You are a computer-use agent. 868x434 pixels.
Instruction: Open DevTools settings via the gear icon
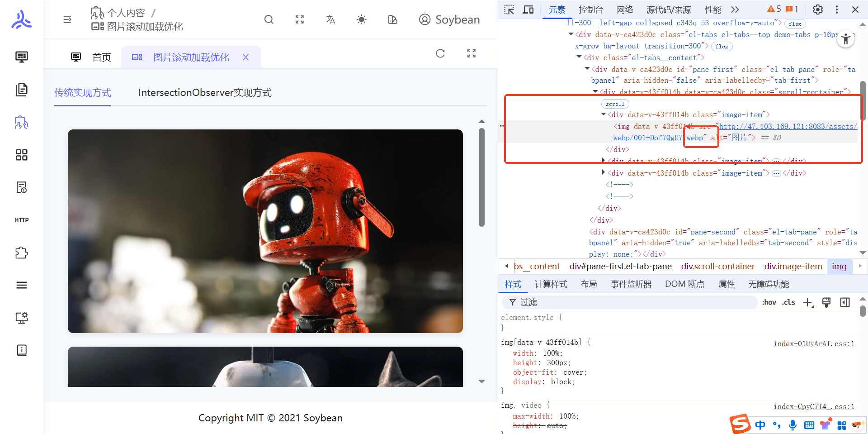(817, 9)
